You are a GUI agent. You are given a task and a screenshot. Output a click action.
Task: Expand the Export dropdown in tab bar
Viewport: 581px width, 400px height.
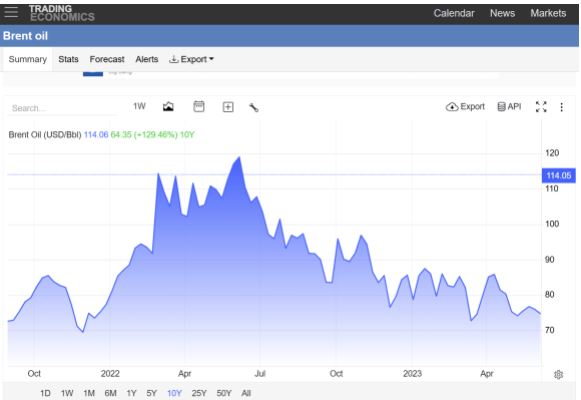(192, 59)
